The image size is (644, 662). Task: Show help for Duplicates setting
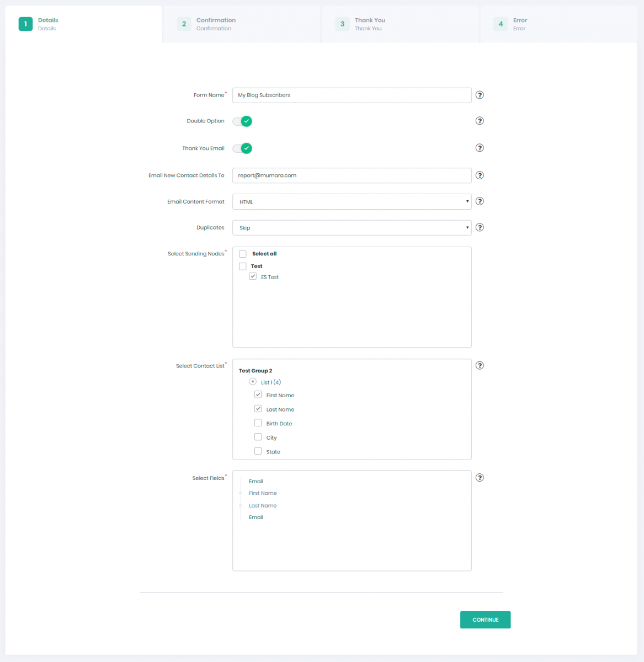[x=480, y=227]
